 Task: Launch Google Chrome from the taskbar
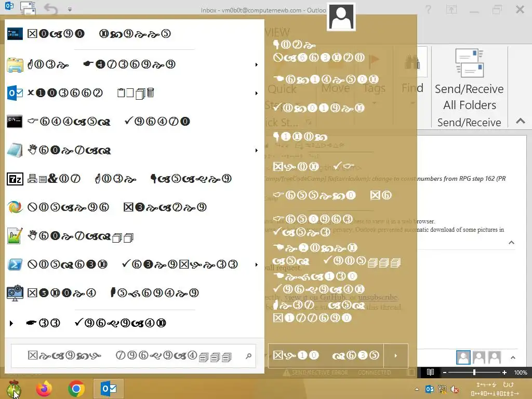(76, 389)
